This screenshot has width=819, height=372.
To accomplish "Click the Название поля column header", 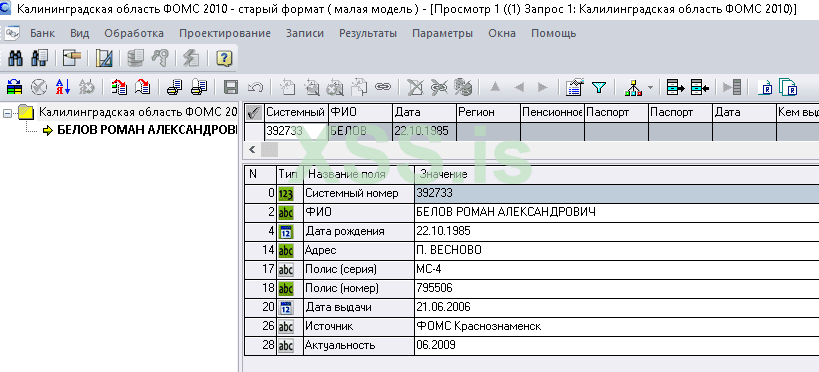I will (x=358, y=174).
